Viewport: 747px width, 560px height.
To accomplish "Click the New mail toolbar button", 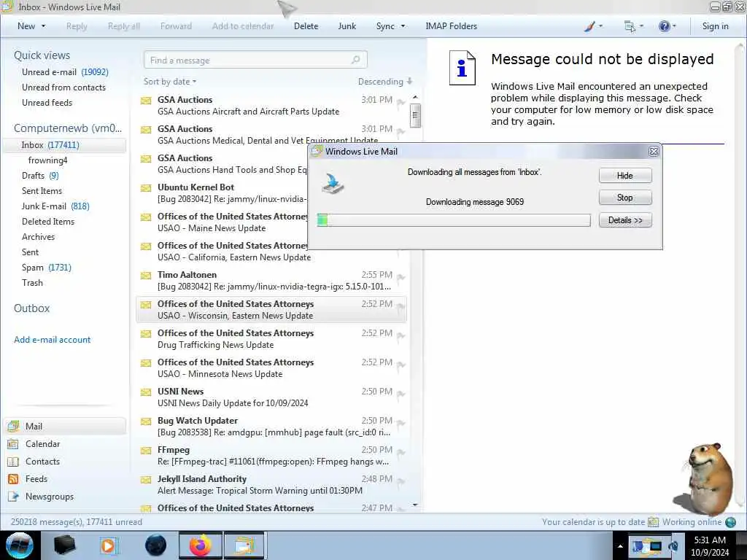I will (x=26, y=26).
